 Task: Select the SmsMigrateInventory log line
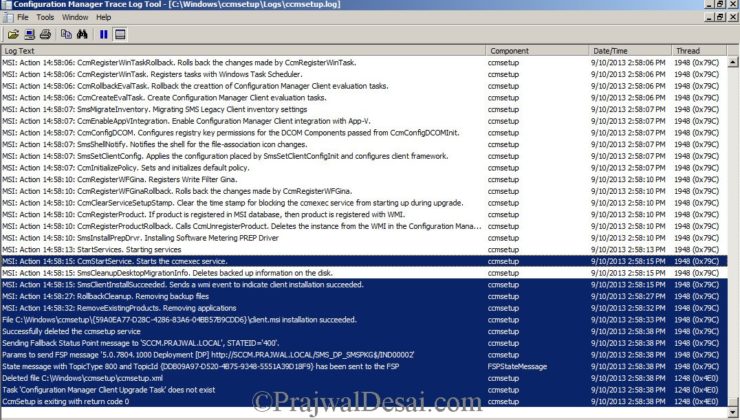click(x=363, y=109)
